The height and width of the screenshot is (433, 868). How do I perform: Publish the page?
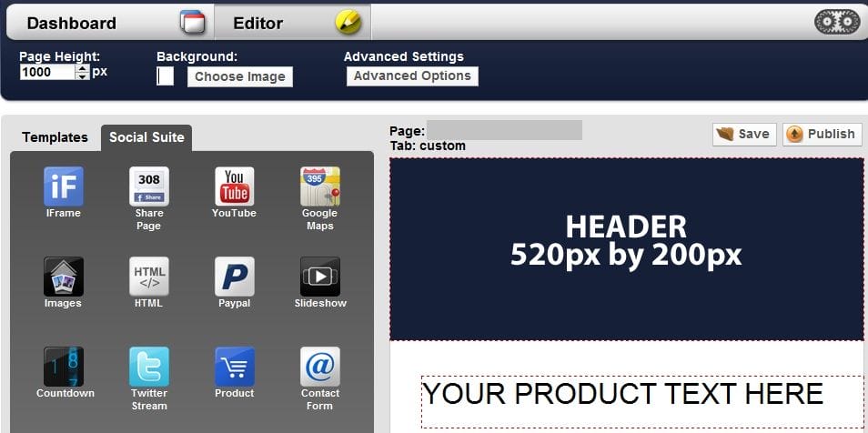click(822, 134)
